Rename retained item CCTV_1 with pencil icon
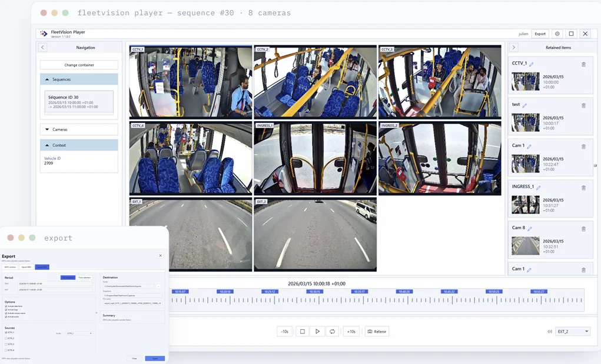This screenshot has height=364, width=601. (x=531, y=64)
